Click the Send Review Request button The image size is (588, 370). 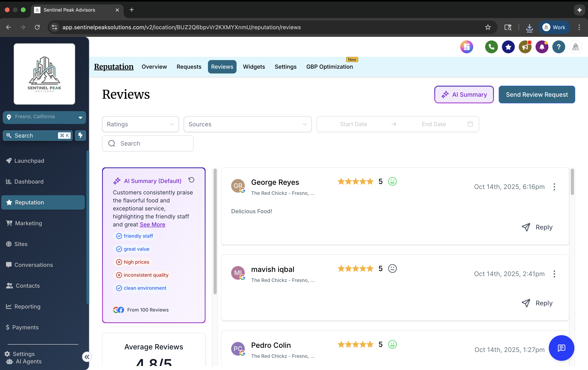(537, 95)
